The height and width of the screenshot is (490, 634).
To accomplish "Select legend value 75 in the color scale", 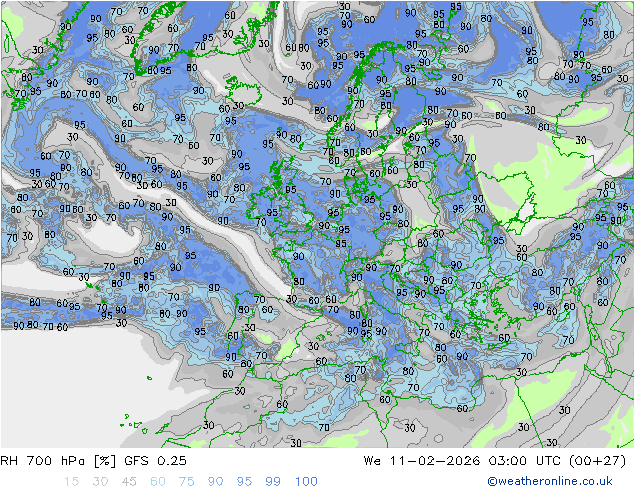I will 186,481.
